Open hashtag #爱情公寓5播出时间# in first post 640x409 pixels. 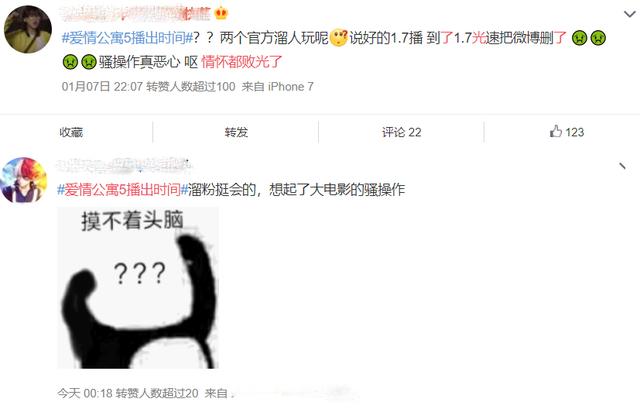[127, 38]
